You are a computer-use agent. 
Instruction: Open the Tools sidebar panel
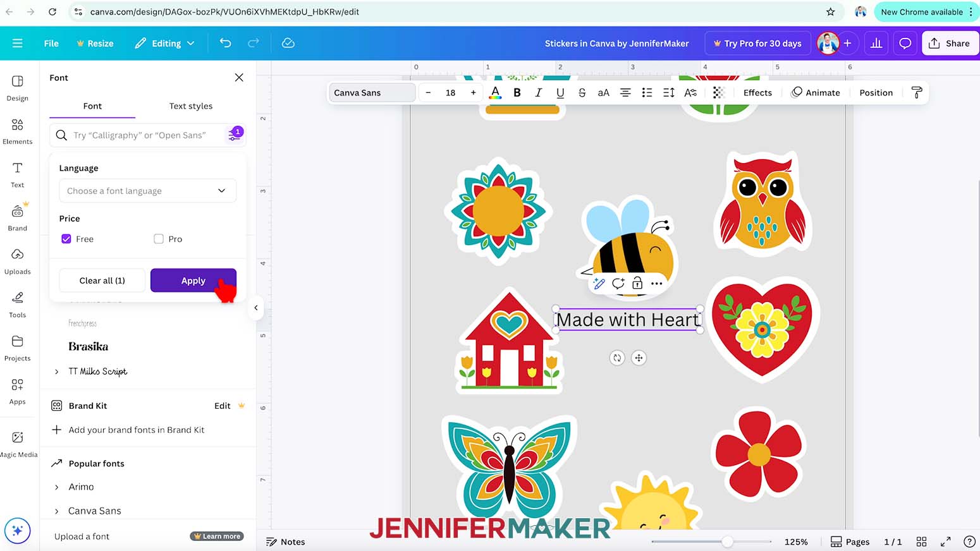point(18,304)
